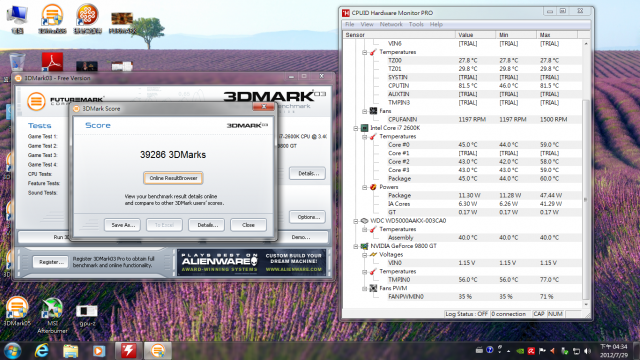Open the Computer desktop icon
The height and width of the screenshot is (360, 640).
pyautogui.click(x=17, y=18)
